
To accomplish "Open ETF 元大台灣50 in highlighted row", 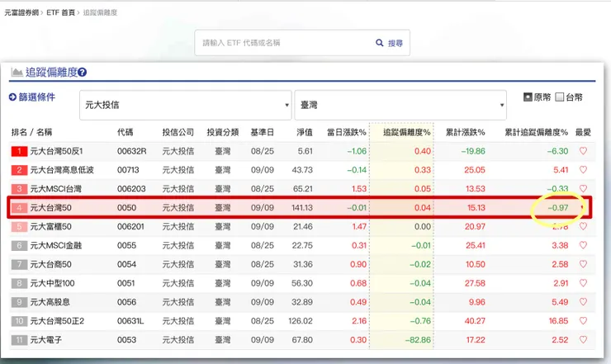I will click(50, 208).
